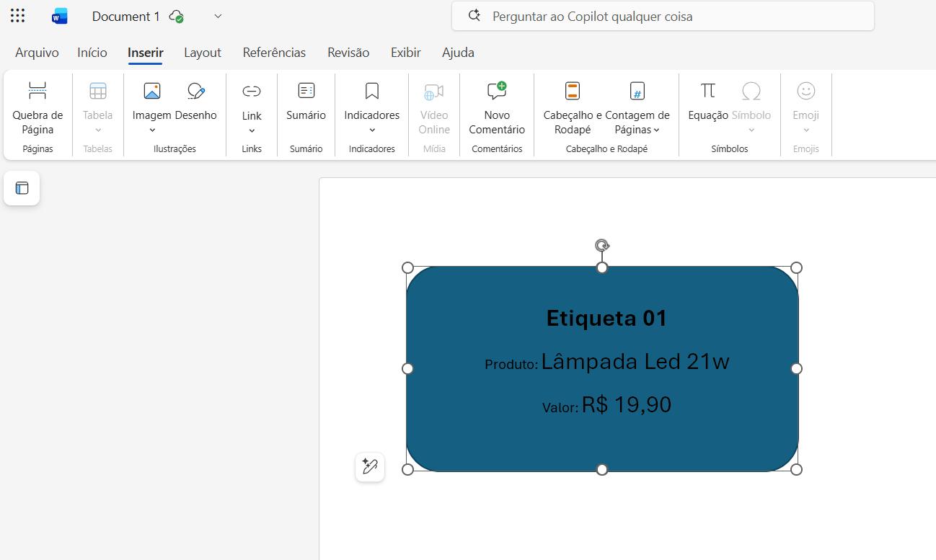Add a Novo Comentário
Screen dimensions: 936x560
pos(497,108)
